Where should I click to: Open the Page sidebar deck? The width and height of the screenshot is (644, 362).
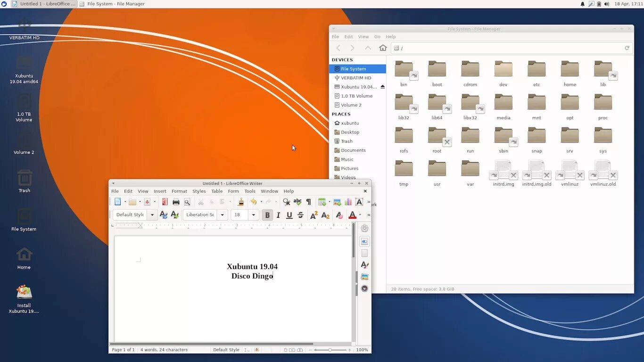[364, 253]
